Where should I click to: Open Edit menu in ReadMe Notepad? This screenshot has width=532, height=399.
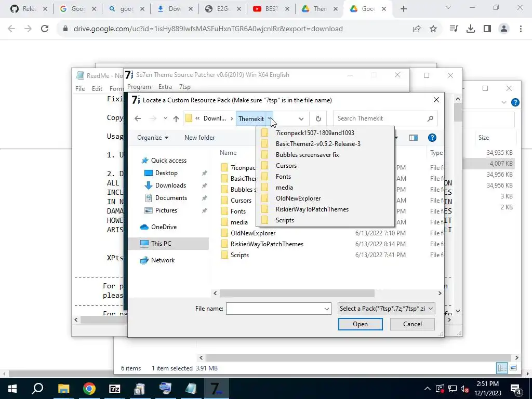[x=97, y=88]
